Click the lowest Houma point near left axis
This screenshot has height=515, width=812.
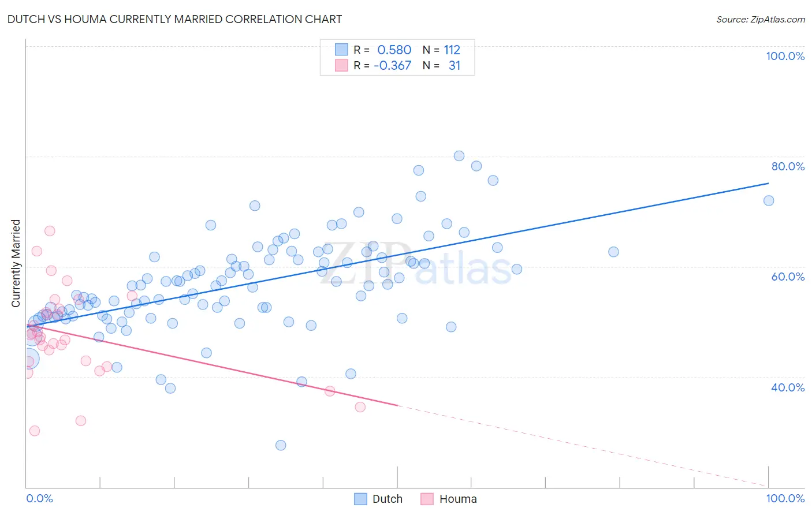(34, 431)
